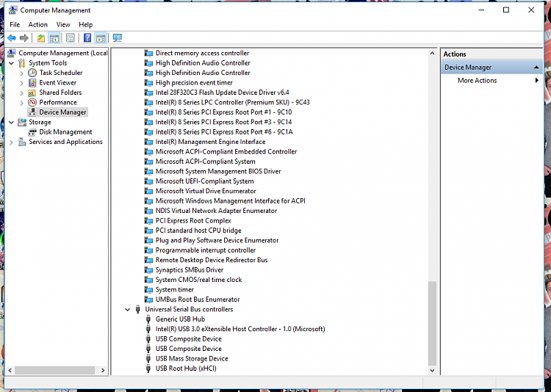Select Intel 28F320C3 Flash Update Device Driver
The height and width of the screenshot is (392, 551).
pos(222,92)
